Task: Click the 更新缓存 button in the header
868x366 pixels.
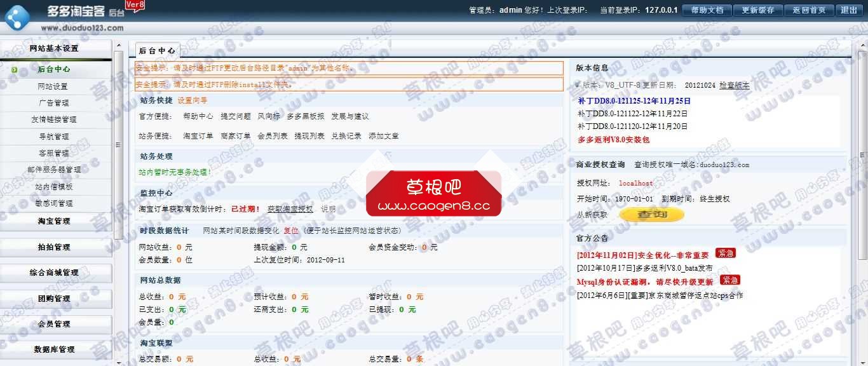Action: [758, 10]
